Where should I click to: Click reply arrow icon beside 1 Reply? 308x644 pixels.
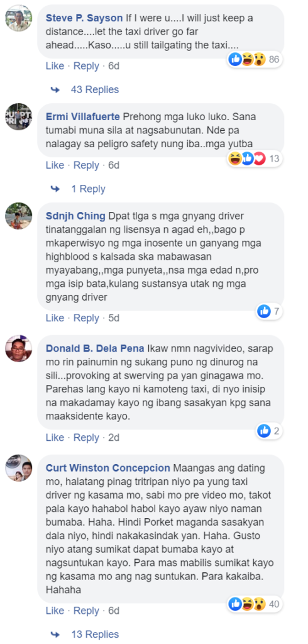(55, 189)
